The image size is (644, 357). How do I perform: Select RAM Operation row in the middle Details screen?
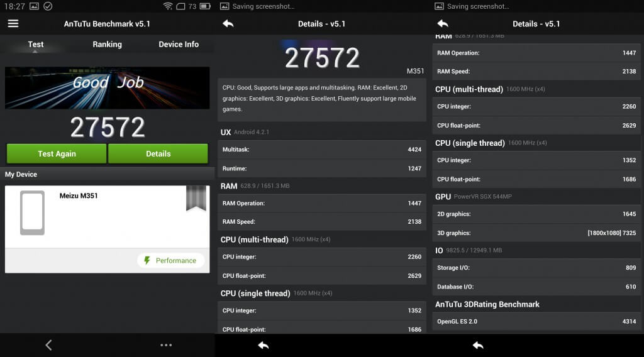(x=322, y=203)
